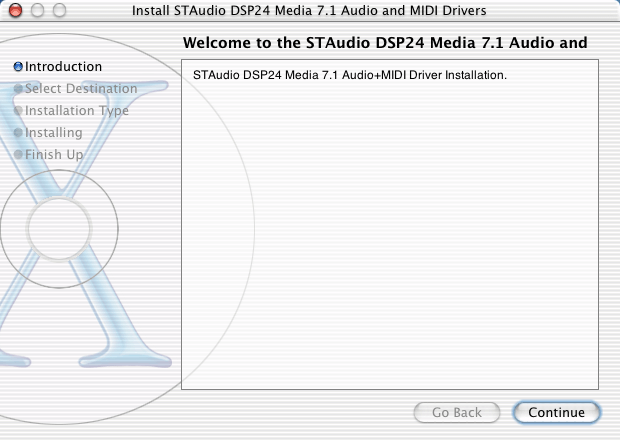This screenshot has height=440, width=620.
Task: Click the Install STAudio window title
Action: 309,11
